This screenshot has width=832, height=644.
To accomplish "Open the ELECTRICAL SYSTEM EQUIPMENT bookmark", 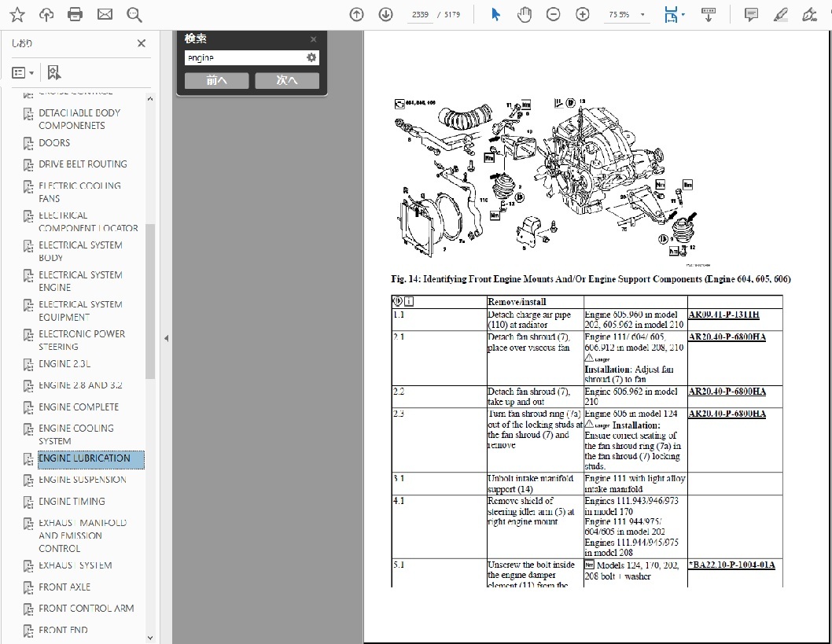I will click(x=80, y=311).
